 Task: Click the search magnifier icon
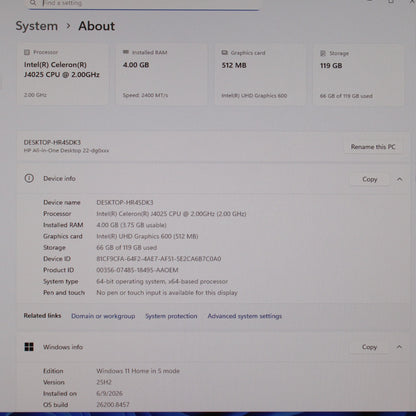(33, 3)
